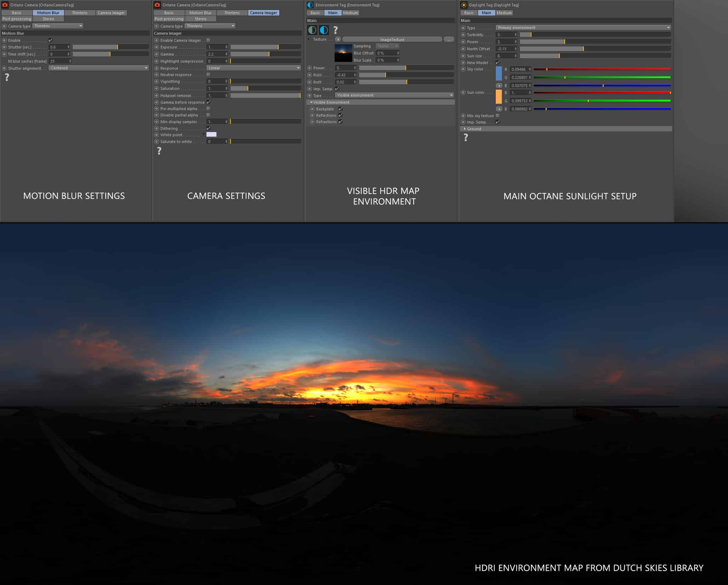Open the Sampling None dropdown
The width and height of the screenshot is (728, 585).
pyautogui.click(x=387, y=46)
